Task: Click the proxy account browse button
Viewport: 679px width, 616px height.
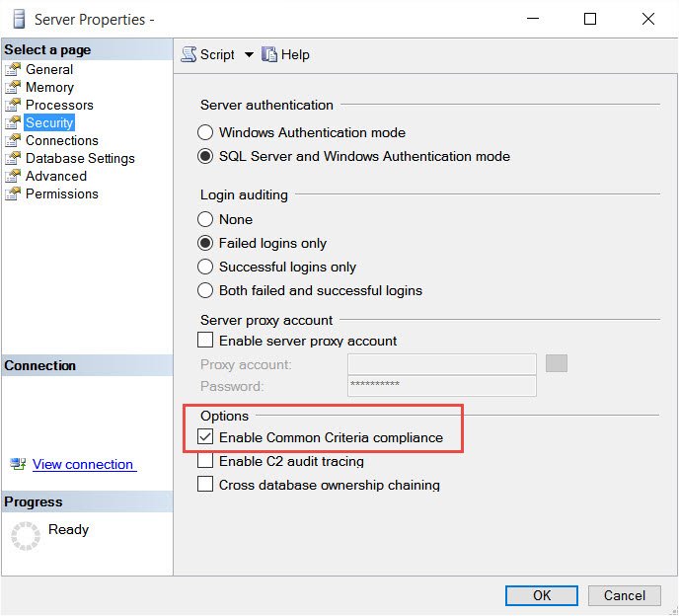Action: [x=557, y=363]
